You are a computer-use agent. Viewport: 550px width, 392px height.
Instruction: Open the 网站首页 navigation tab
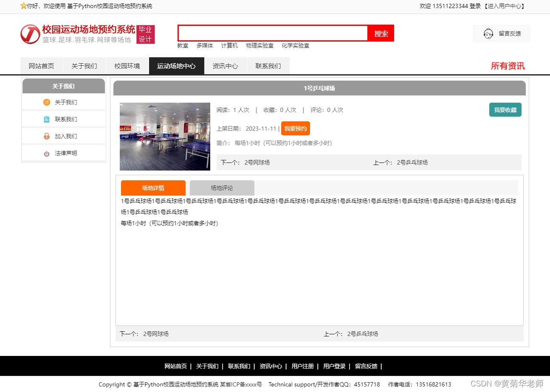pyautogui.click(x=42, y=66)
